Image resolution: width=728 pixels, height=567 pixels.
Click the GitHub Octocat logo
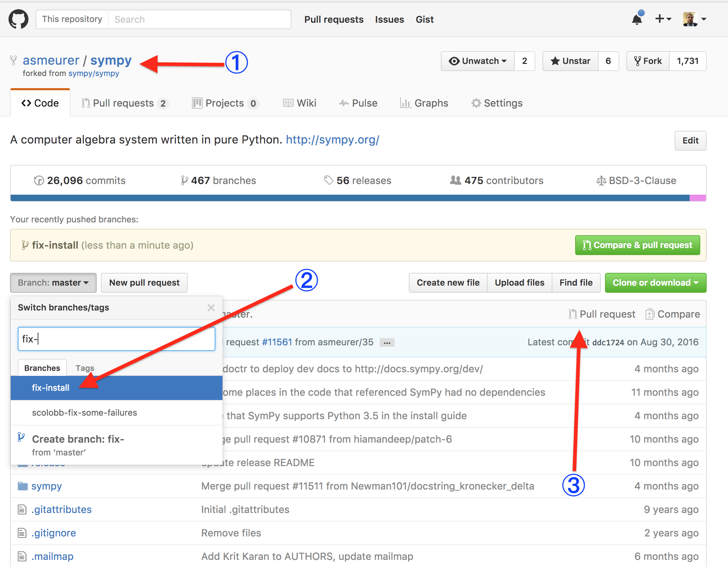[x=18, y=19]
